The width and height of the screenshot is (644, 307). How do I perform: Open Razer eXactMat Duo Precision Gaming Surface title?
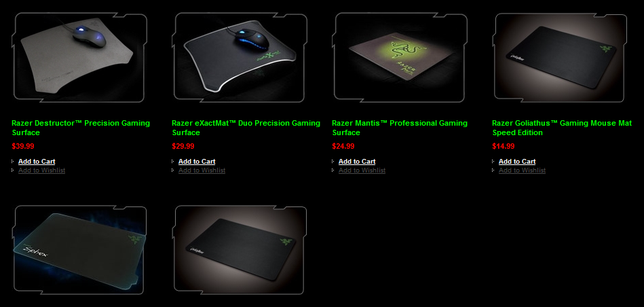tap(246, 128)
